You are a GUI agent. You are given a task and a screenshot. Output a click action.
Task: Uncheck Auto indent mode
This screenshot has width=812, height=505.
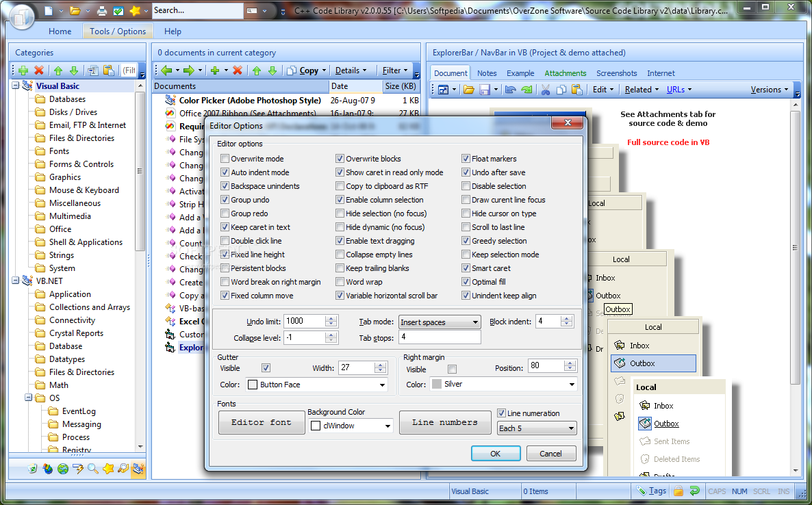(225, 172)
